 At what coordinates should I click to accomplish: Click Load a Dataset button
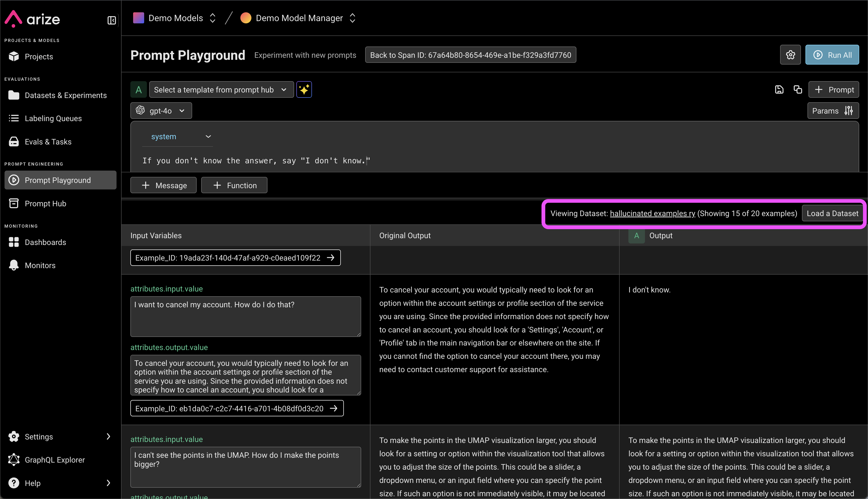click(832, 213)
